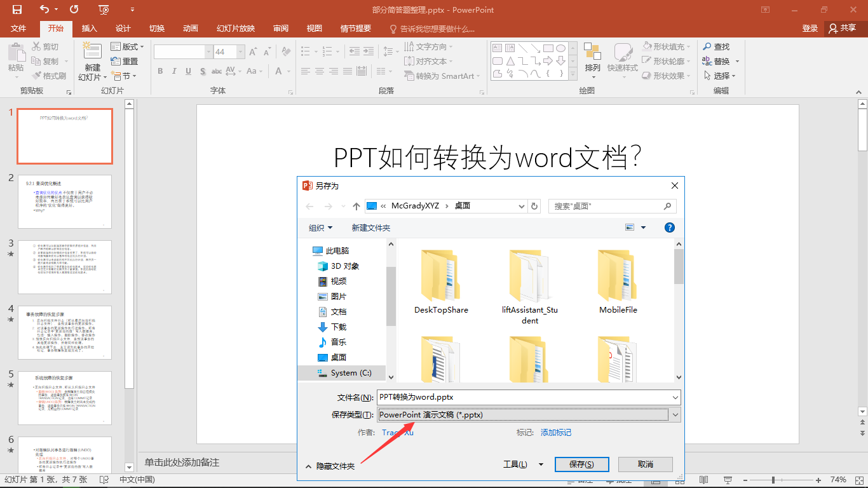Click the New Slide icon
868x488 pixels.
click(92, 51)
